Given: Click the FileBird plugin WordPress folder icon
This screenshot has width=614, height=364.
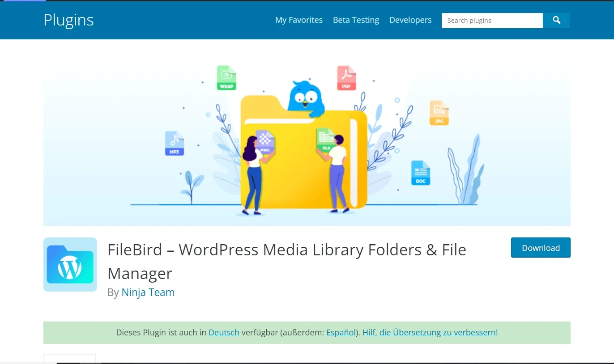Looking at the screenshot, I should tap(70, 264).
